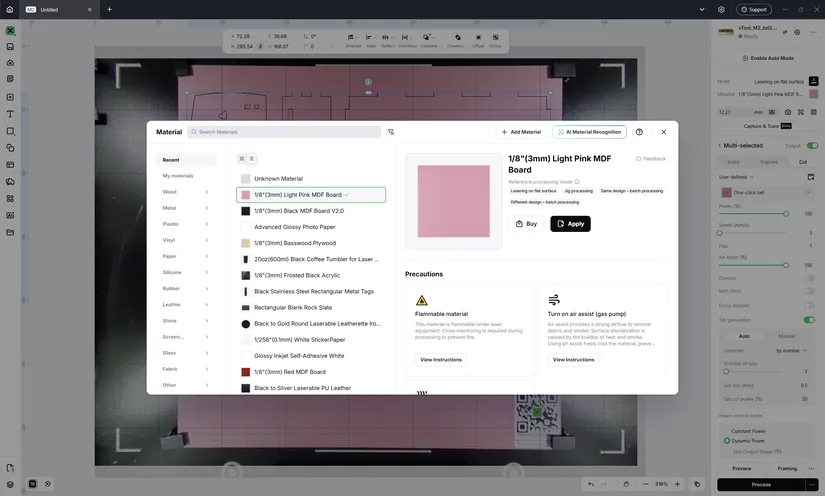Click the save file icon in sidebar

pos(10,47)
